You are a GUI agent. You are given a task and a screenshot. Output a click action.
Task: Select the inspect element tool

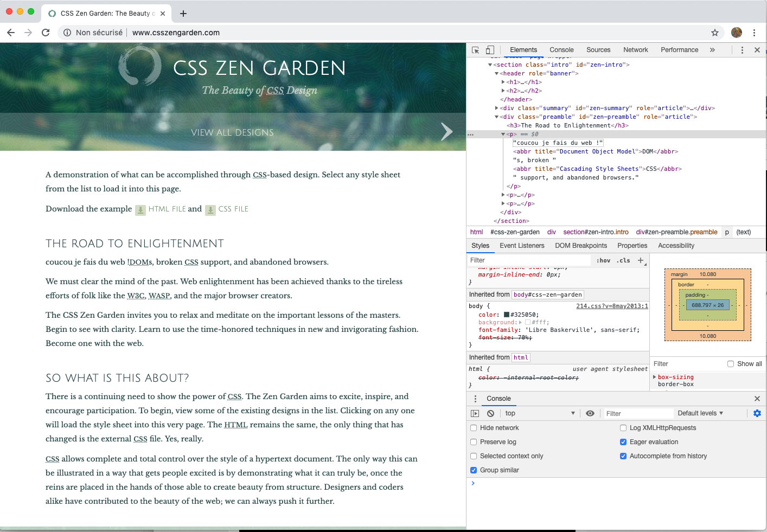pos(475,49)
